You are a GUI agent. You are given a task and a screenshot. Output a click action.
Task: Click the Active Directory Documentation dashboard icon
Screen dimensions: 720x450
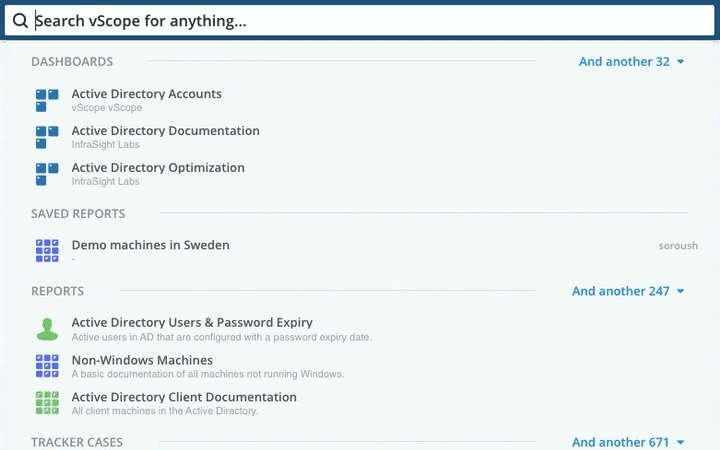[x=47, y=137]
